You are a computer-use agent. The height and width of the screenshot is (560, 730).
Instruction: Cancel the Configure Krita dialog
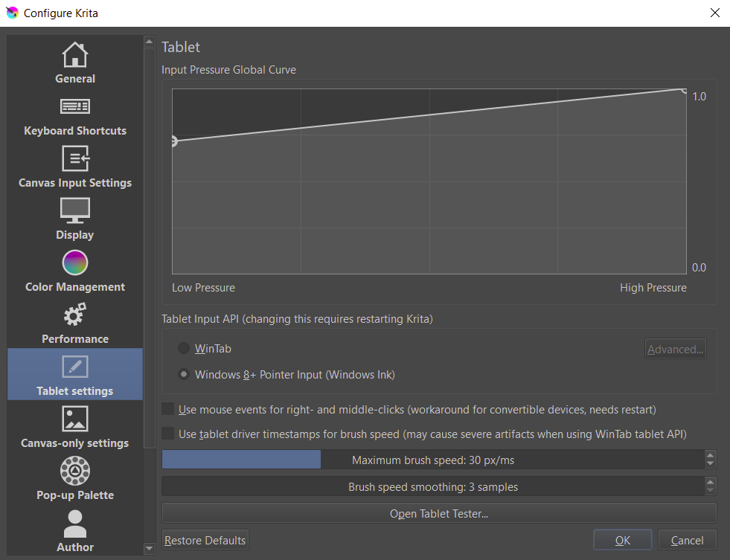tap(687, 540)
